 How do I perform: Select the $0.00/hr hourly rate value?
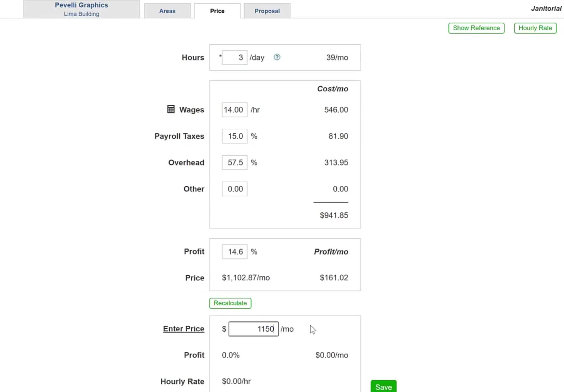click(236, 381)
